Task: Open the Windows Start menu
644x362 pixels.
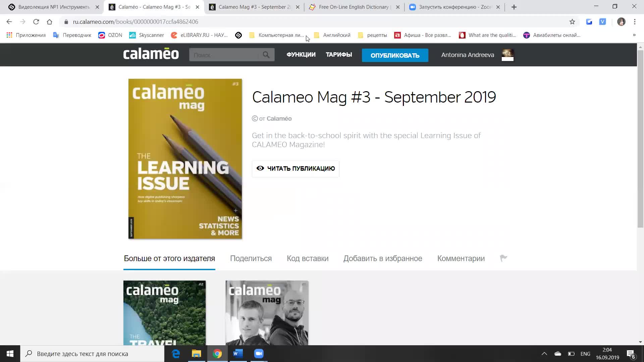Action: tap(10, 354)
